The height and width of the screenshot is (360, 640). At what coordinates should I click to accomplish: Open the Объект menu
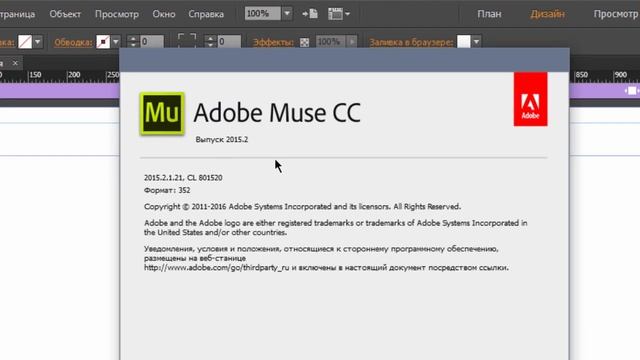[x=65, y=14]
